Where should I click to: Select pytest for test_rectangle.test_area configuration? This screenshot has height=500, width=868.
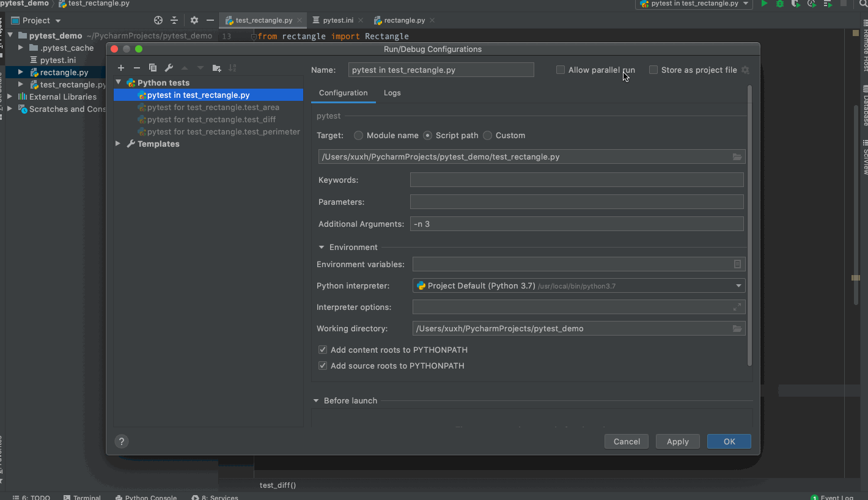(208, 107)
